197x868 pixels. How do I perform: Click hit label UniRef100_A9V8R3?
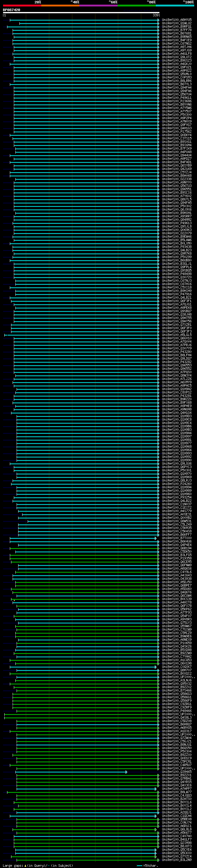coord(177,619)
